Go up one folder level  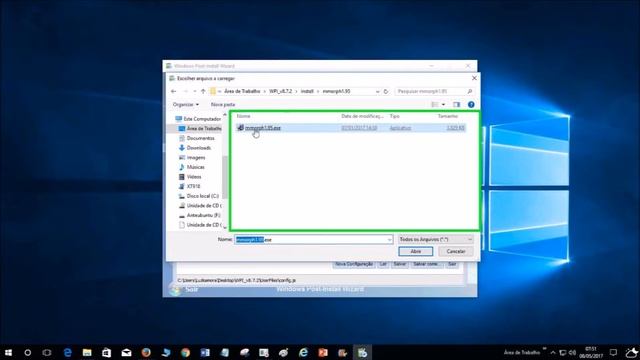pos(203,91)
